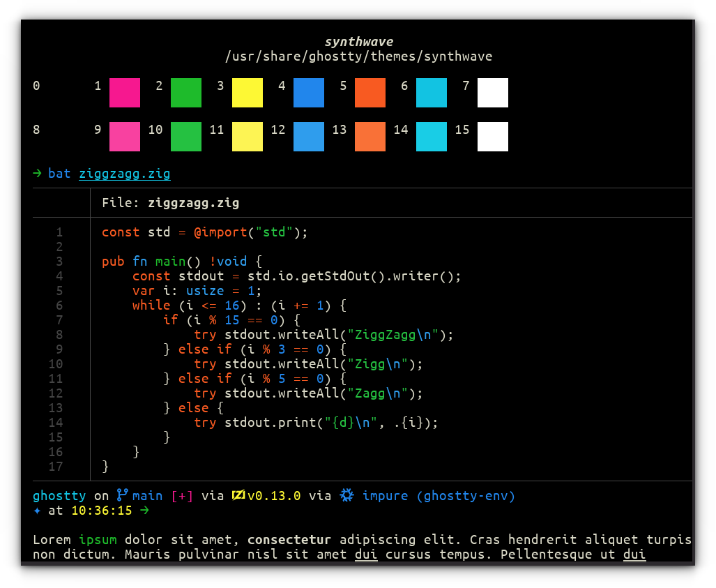Select white color swatch number 15
Viewport: 716px width, 588px height.
[x=492, y=137]
